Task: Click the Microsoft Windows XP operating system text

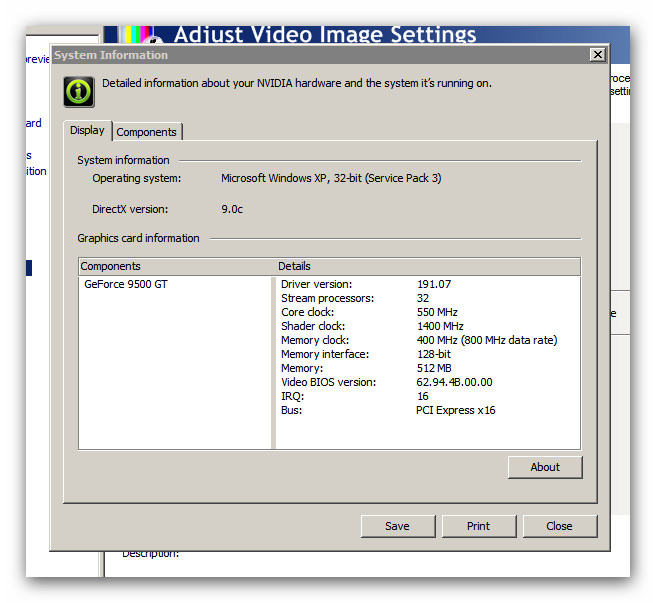Action: (331, 178)
